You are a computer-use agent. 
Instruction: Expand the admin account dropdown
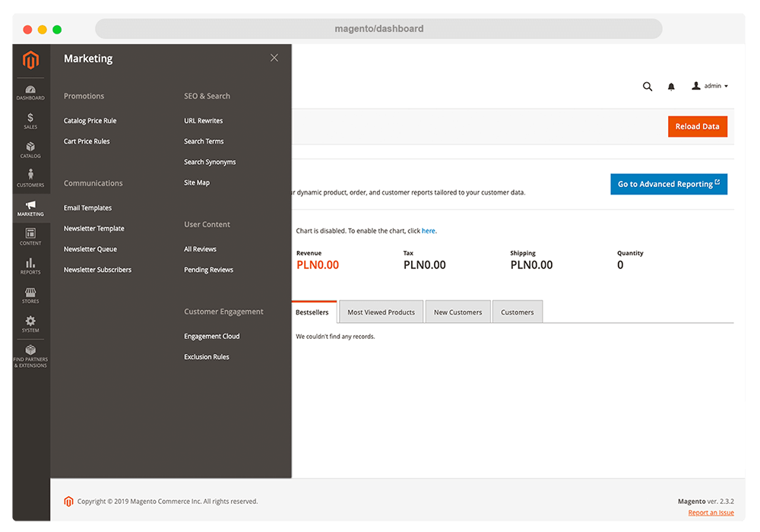pos(710,86)
